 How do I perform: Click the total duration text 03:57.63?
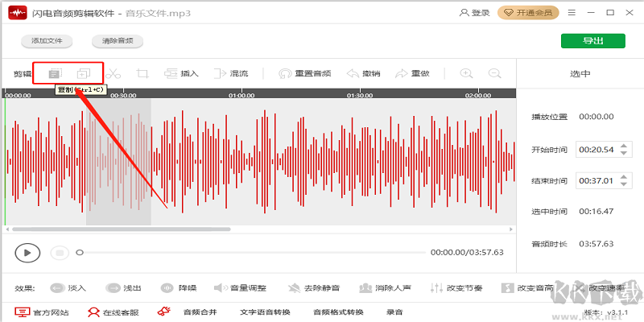point(597,244)
